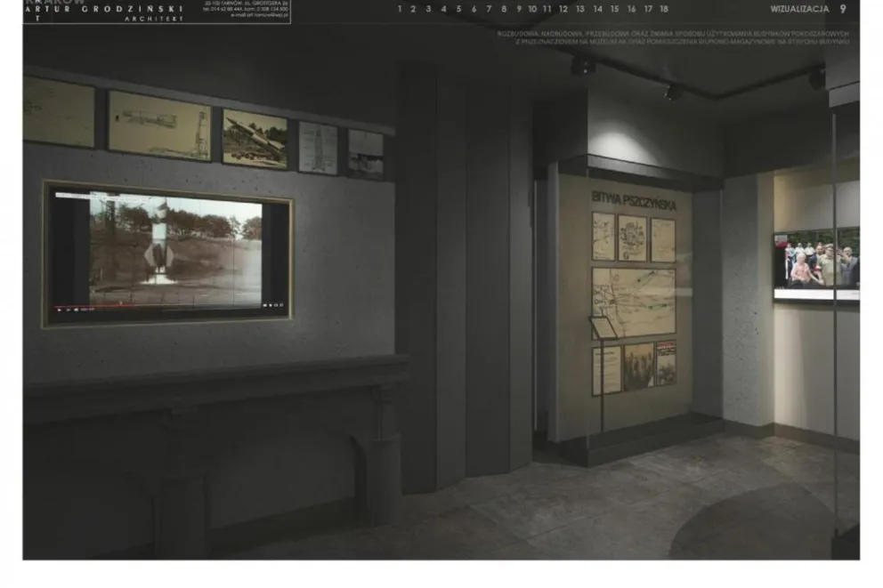The height and width of the screenshot is (588, 883).
Task: Click the ARCHITEKT label under the name
Action: pyautogui.click(x=154, y=19)
